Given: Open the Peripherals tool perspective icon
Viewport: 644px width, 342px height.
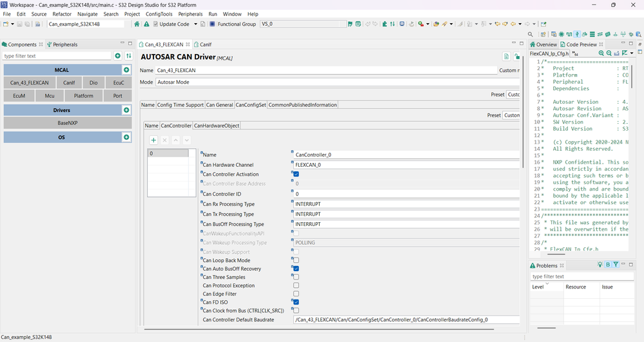Looking at the screenshot, I should click(x=577, y=35).
